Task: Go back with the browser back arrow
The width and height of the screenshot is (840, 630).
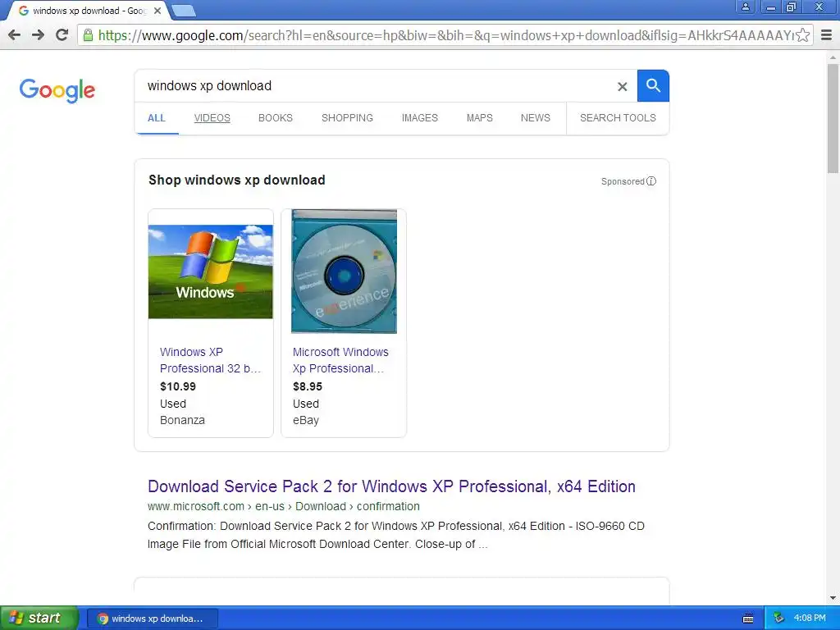Action: pyautogui.click(x=15, y=35)
